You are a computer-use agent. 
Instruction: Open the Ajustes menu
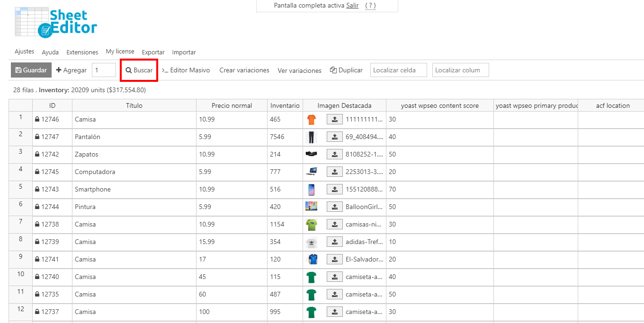(24, 52)
